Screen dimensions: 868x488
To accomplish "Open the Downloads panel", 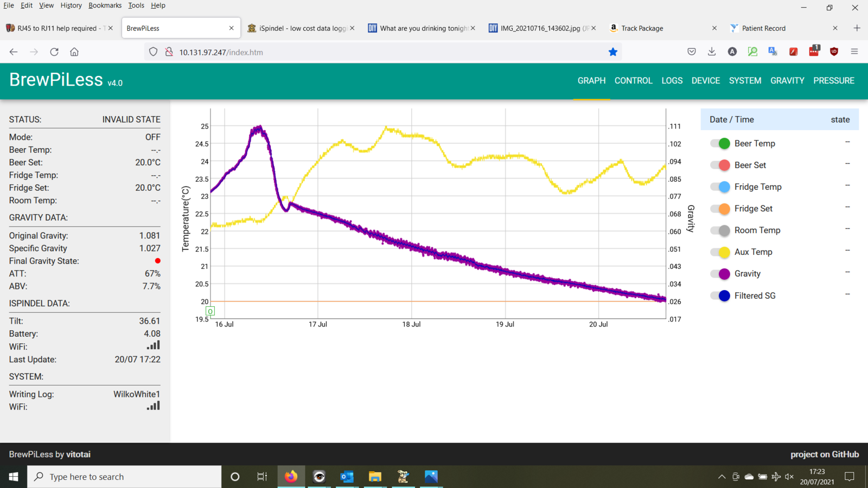I will pyautogui.click(x=712, y=52).
